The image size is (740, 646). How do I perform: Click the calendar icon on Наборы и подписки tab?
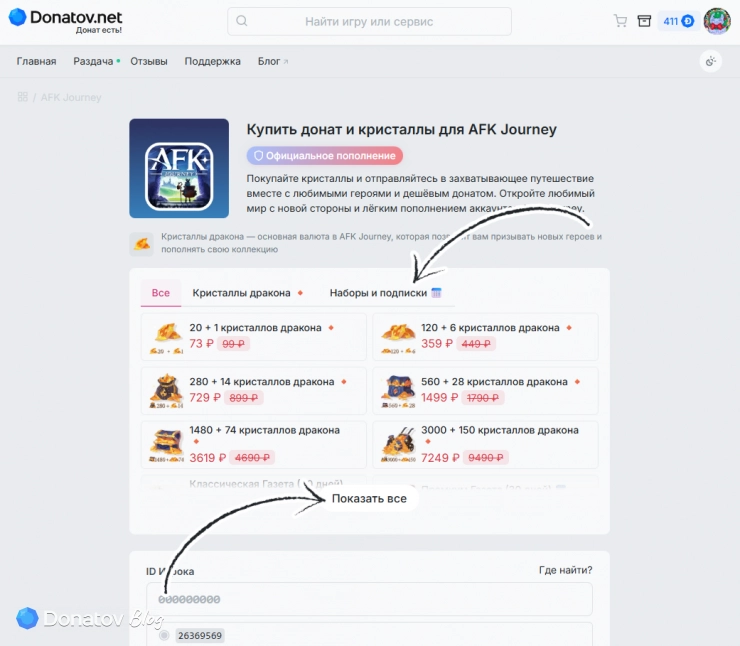[437, 293]
